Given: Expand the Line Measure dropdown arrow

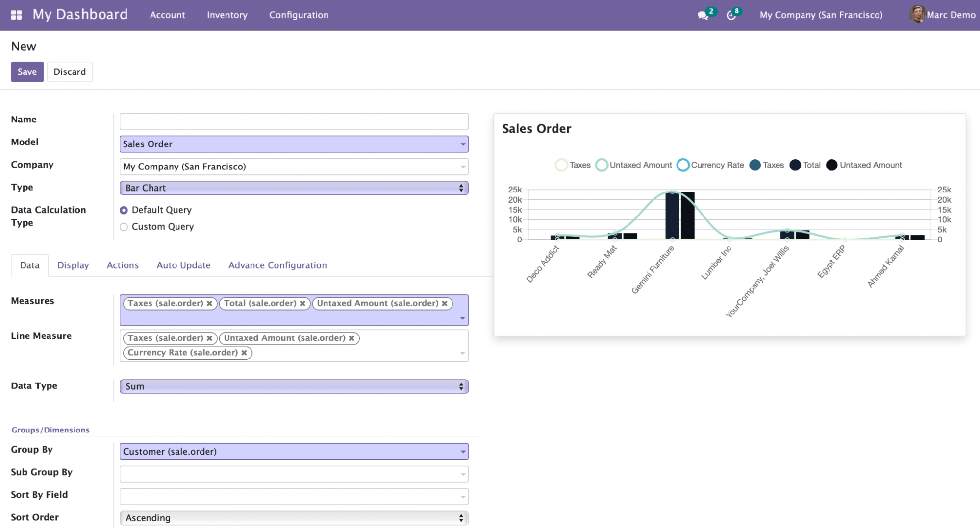Looking at the screenshot, I should click(462, 353).
